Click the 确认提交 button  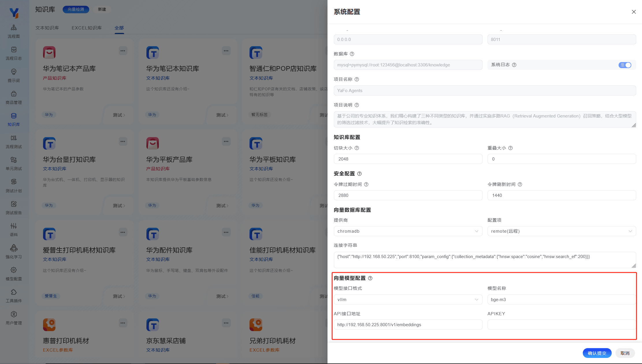tap(597, 353)
